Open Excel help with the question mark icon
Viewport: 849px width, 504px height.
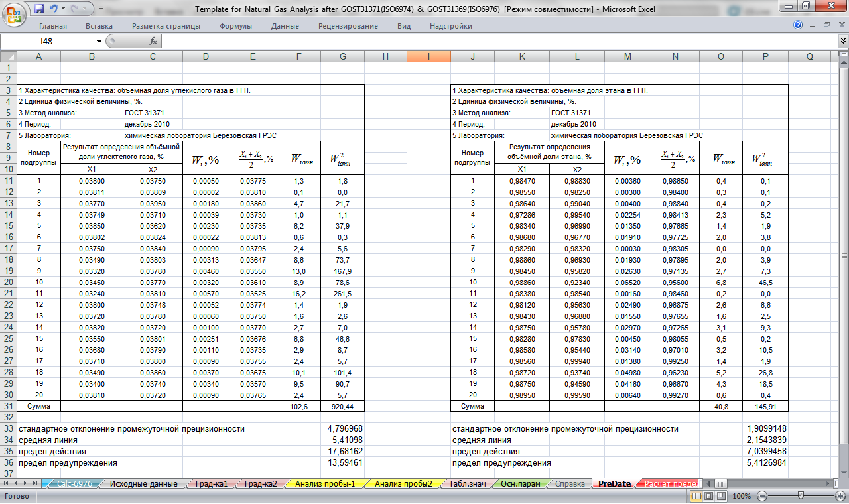coord(798,25)
